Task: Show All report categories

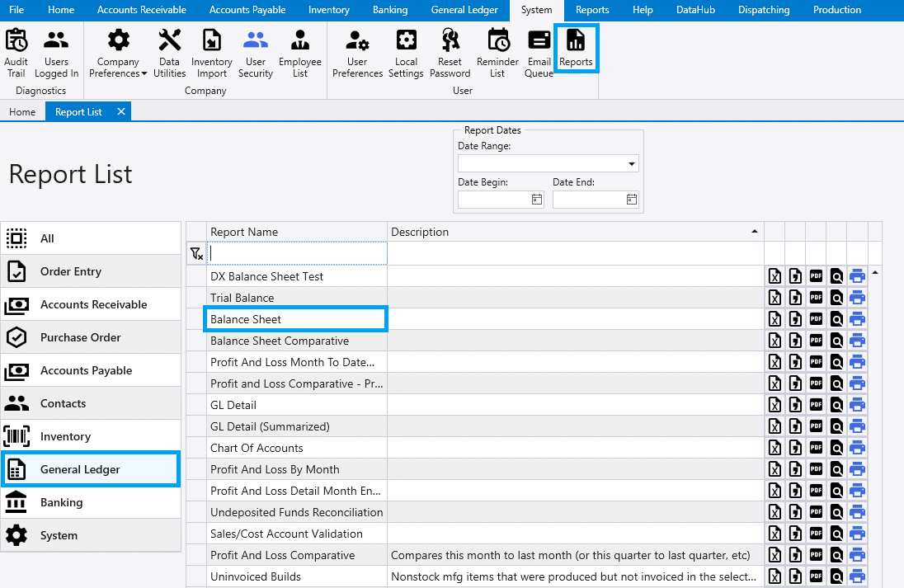Action: [x=91, y=238]
